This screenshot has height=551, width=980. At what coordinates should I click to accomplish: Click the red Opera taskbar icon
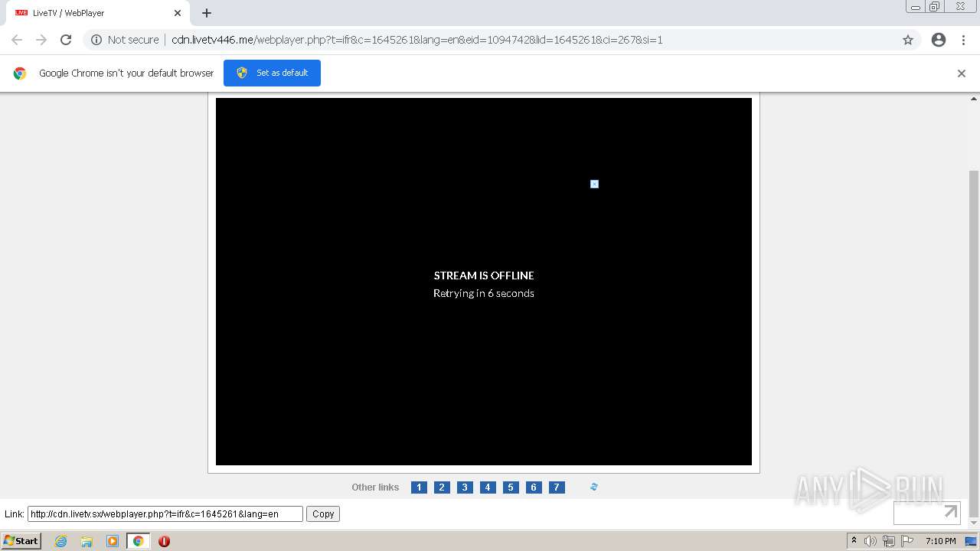(x=164, y=541)
